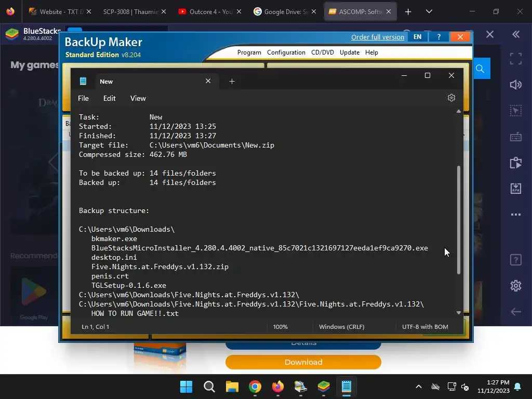Click 'Compressed size: 462.76 MB' line
Viewport: 532px width, 399px height.
132,154
